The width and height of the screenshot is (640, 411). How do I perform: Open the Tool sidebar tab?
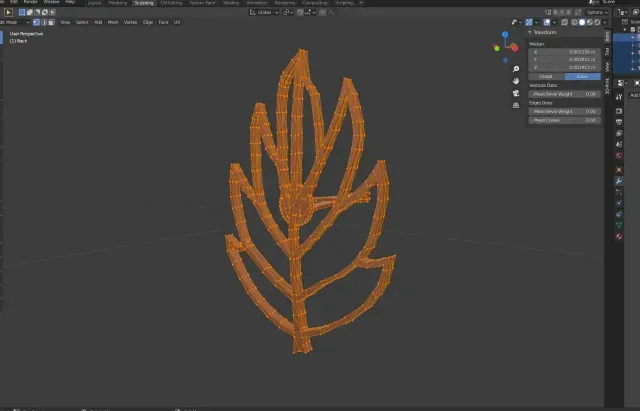click(x=607, y=51)
